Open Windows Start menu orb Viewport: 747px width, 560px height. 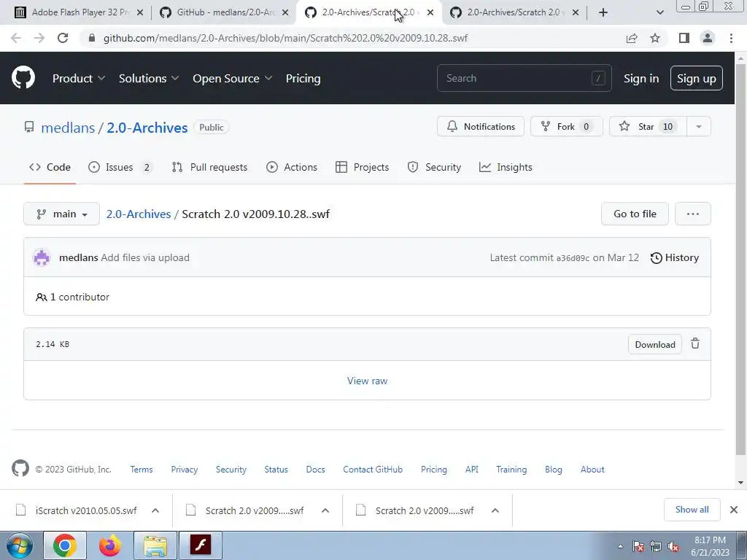click(20, 545)
